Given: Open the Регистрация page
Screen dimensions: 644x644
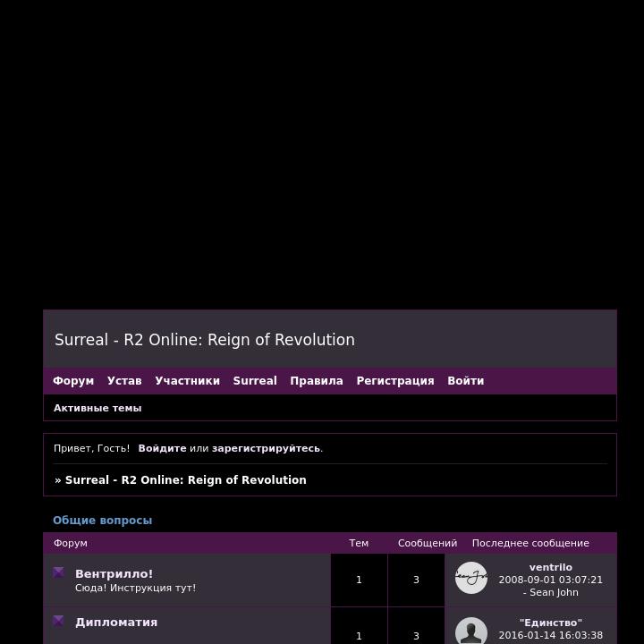Looking at the screenshot, I should (x=395, y=381).
